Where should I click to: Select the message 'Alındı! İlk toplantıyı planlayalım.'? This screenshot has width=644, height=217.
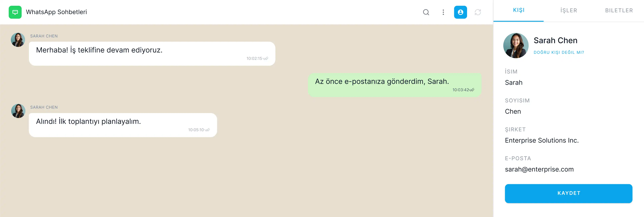123,125
